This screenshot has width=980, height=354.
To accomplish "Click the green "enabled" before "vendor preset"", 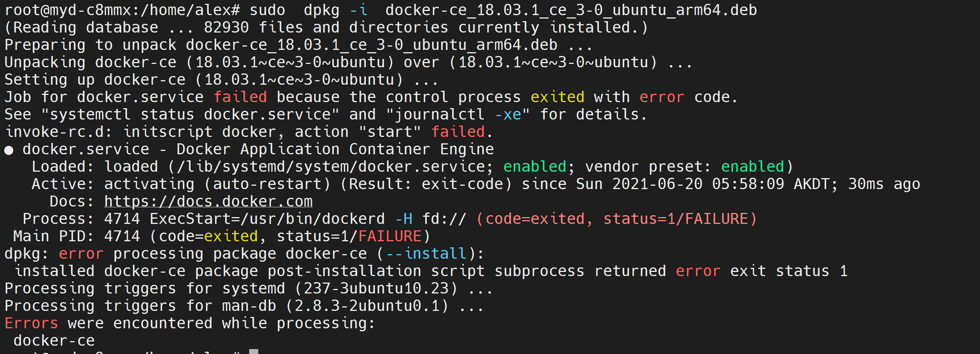I will 535,167.
